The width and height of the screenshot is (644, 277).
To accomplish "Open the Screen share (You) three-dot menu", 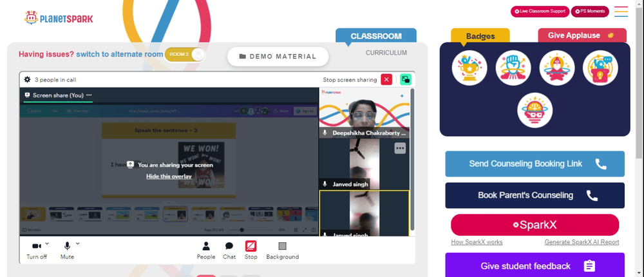I will point(89,95).
